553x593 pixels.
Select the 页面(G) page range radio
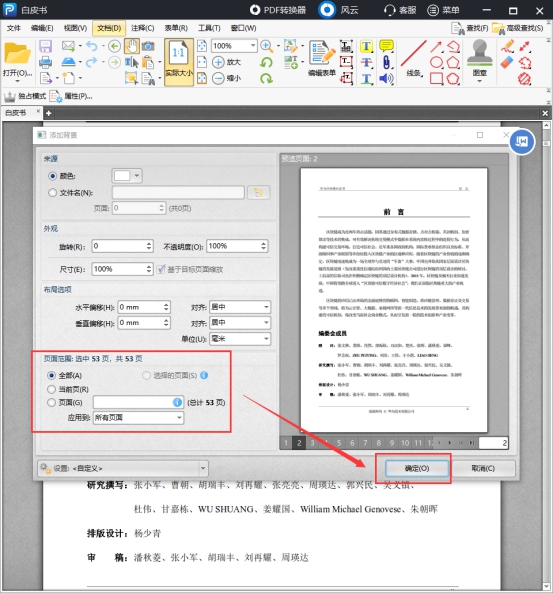pos(51,403)
